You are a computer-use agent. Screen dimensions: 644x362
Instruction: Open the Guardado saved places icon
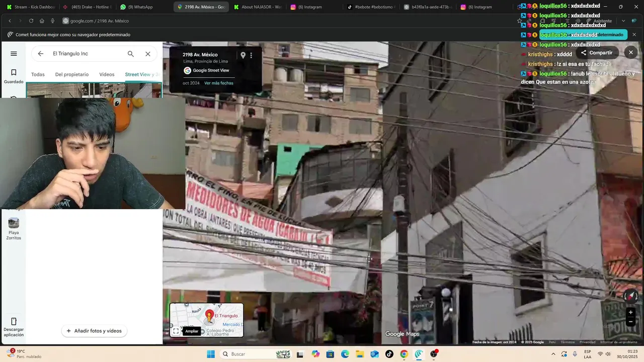pyautogui.click(x=14, y=76)
